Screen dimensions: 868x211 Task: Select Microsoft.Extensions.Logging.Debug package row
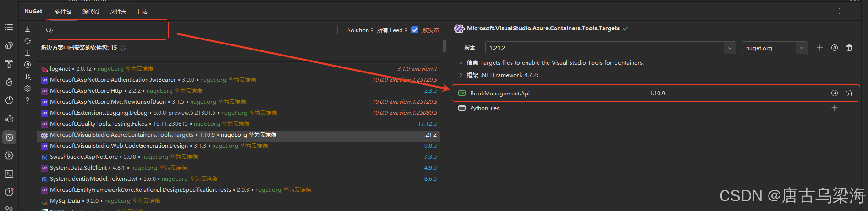[x=239, y=113]
